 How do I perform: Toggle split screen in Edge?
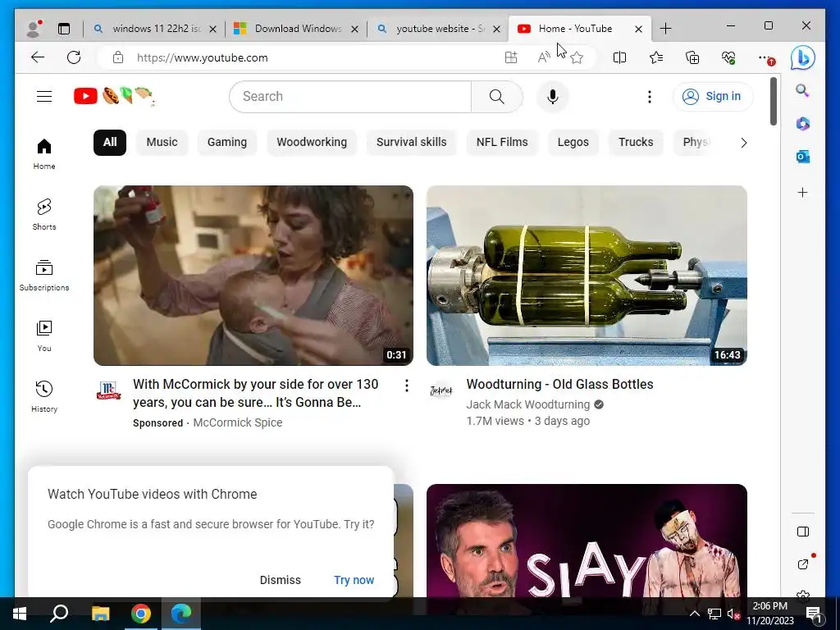coord(619,57)
